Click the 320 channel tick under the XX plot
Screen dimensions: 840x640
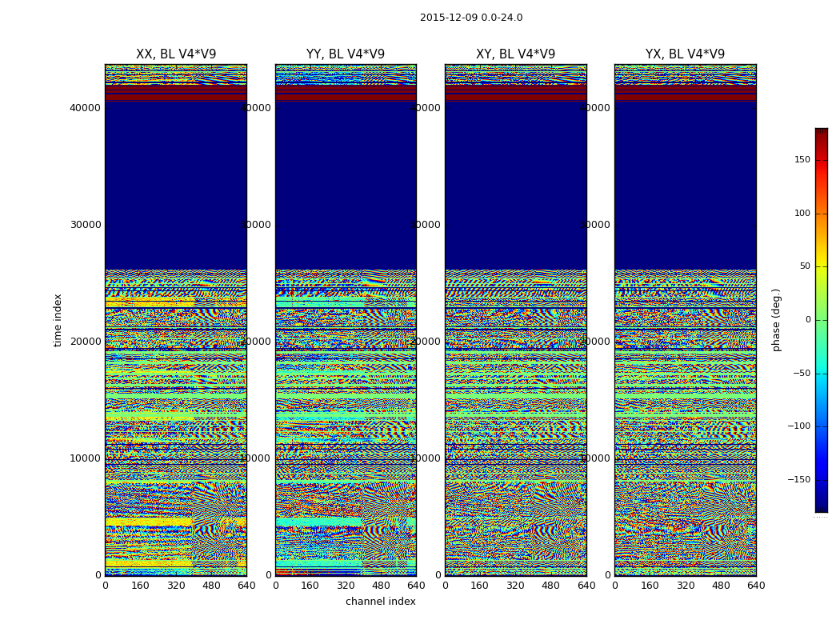176,586
